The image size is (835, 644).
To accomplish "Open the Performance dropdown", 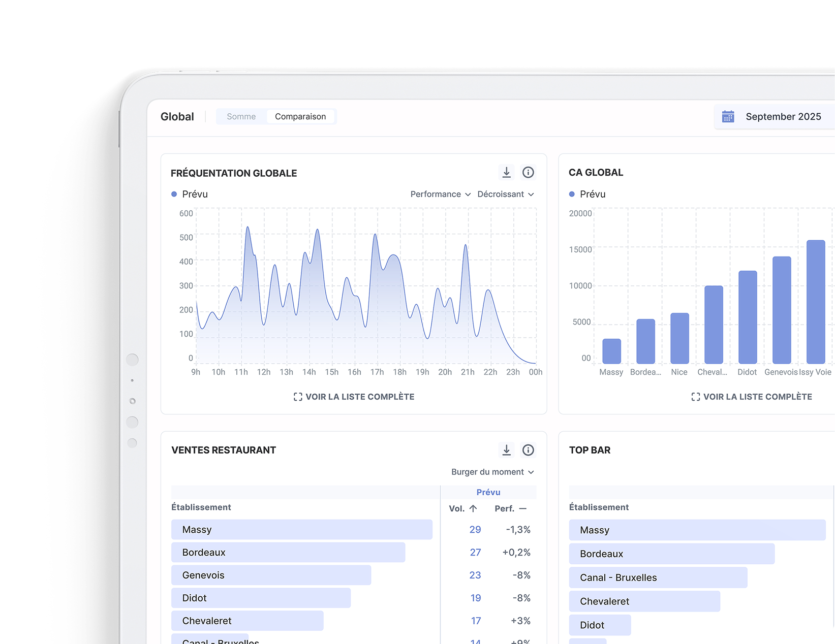I will (440, 194).
